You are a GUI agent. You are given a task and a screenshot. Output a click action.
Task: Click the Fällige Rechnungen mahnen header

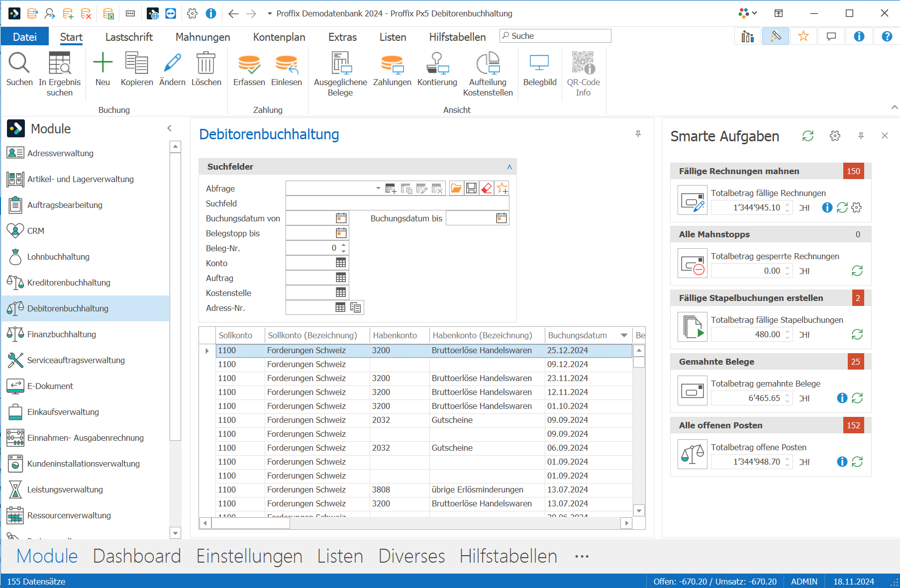(770, 171)
